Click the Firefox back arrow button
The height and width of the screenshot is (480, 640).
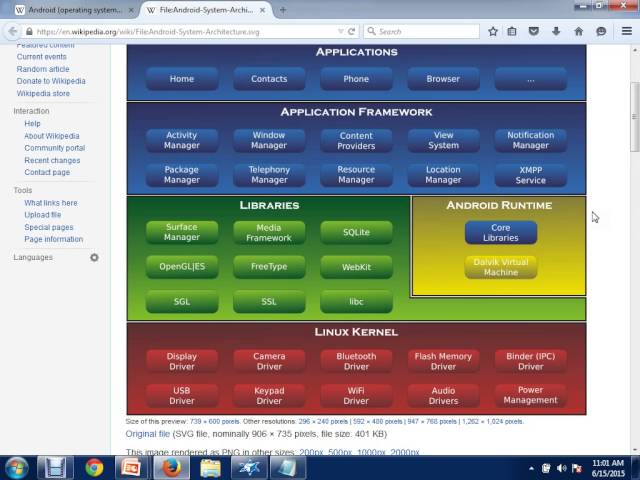click(x=13, y=31)
